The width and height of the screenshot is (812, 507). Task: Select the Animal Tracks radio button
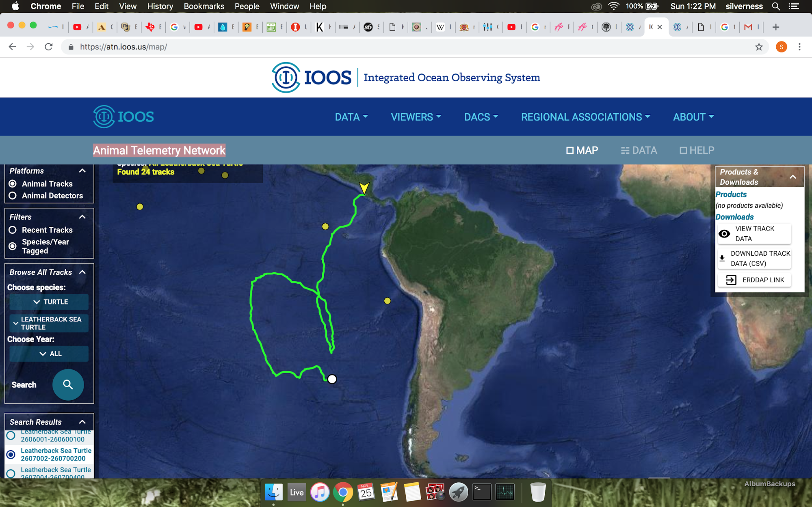click(x=13, y=183)
